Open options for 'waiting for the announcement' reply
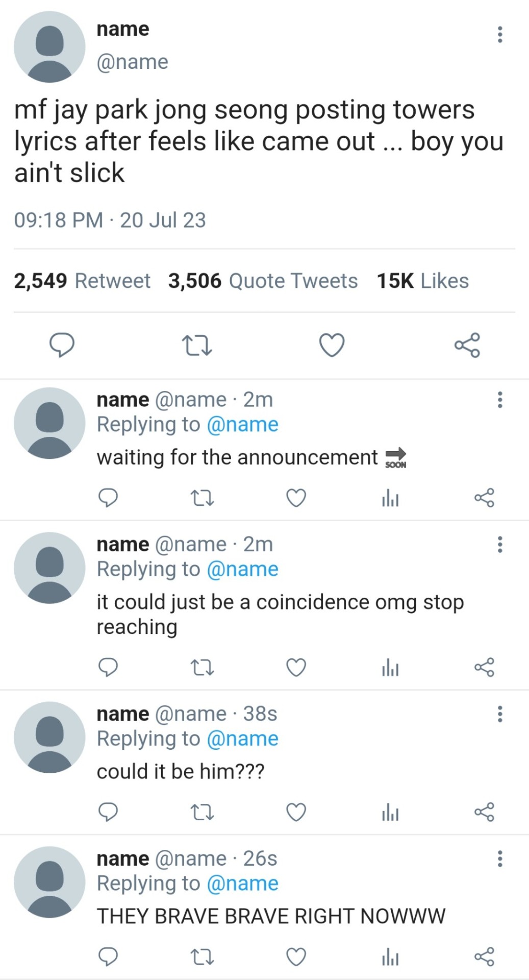Image resolution: width=529 pixels, height=980 pixels. [500, 400]
